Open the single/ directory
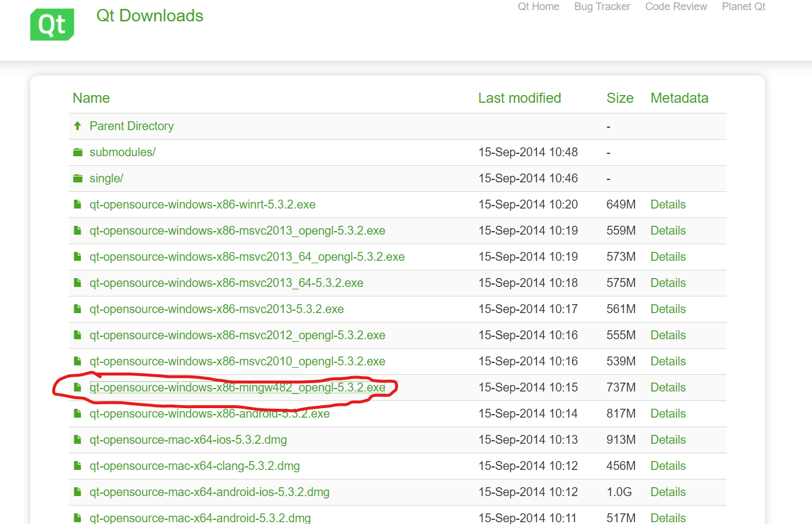Viewport: 812px width, 524px height. click(x=106, y=178)
